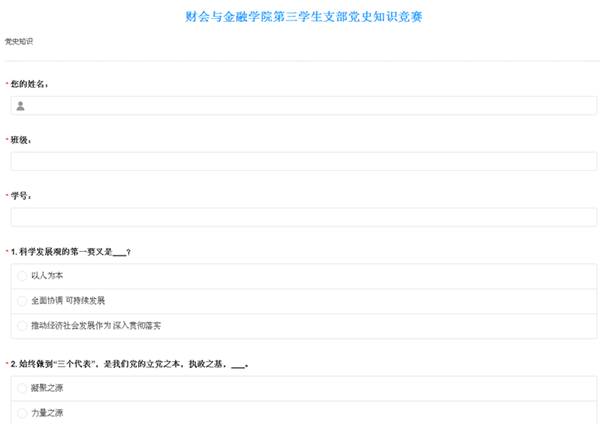Click the red asterisk beside 班级
Image resolution: width=600 pixels, height=424 pixels.
6,140
